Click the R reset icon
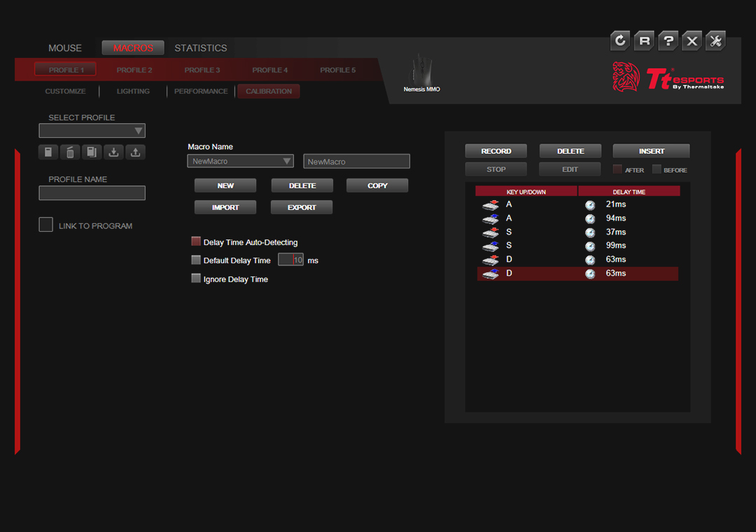This screenshot has width=756, height=532. click(644, 41)
